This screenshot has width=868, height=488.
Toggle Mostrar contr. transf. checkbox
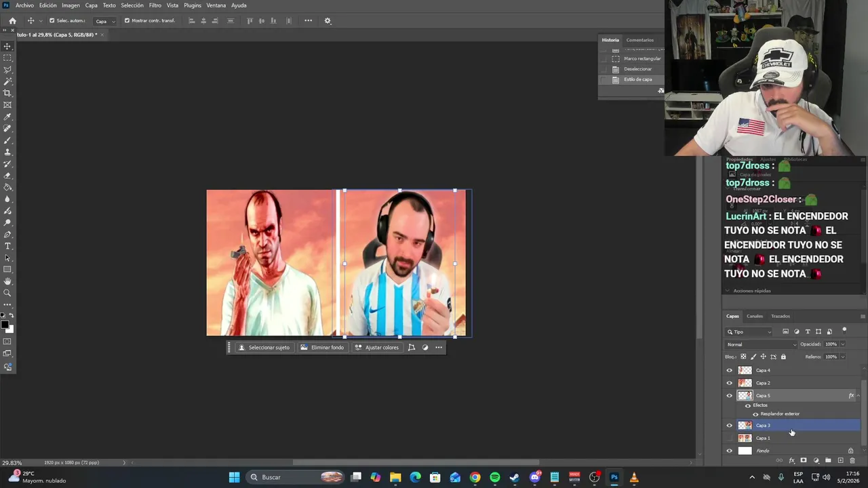[127, 20]
